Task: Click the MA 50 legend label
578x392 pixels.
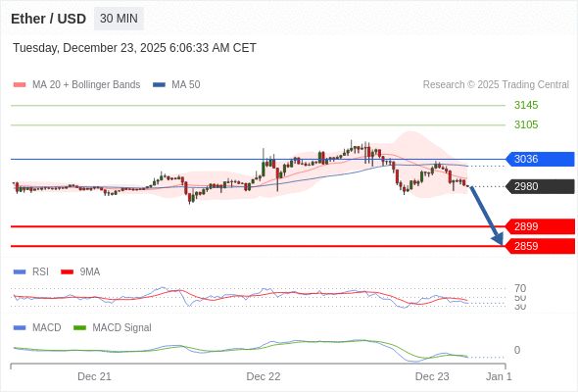Action: pyautogui.click(x=186, y=85)
